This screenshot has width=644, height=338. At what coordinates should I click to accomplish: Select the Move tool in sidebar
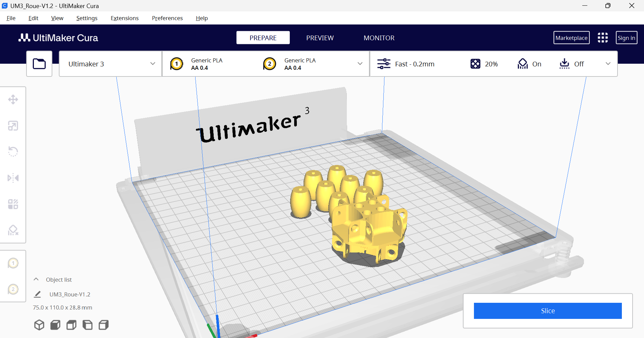click(x=13, y=100)
